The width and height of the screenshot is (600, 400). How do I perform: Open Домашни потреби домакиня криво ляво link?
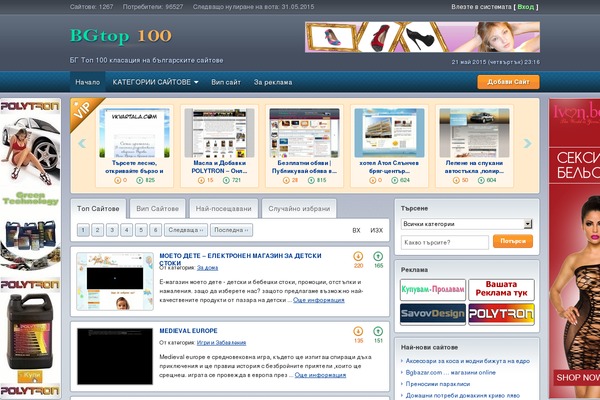pos(463,395)
